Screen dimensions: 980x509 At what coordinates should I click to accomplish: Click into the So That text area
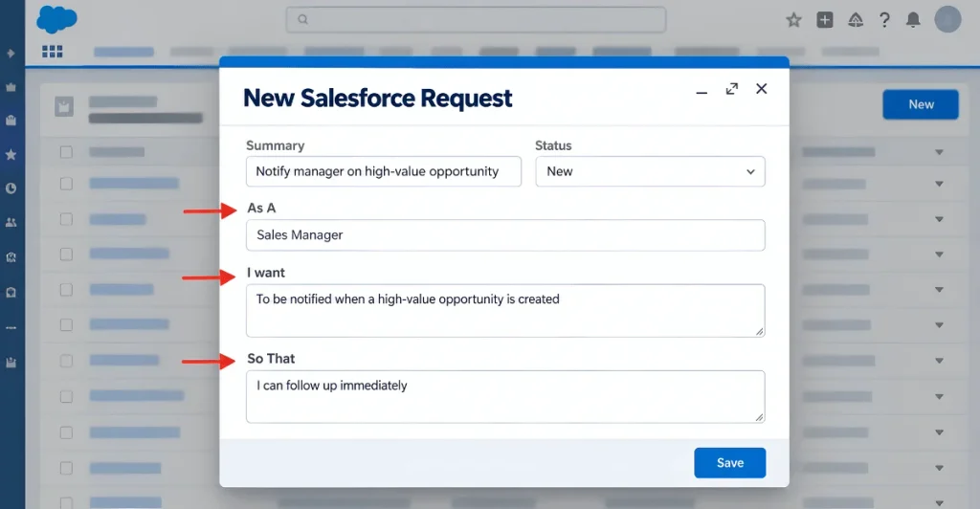pyautogui.click(x=505, y=397)
